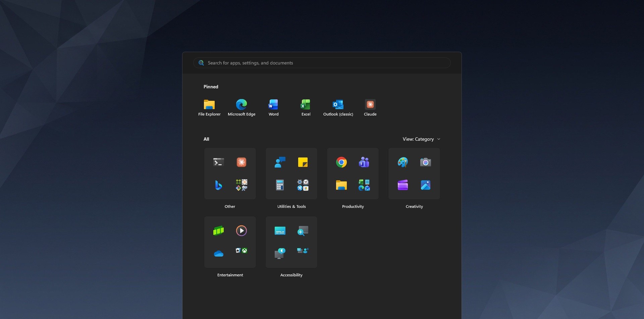Expand the keyboard and voice access cluster
This screenshot has height=319, width=644.
303,250
